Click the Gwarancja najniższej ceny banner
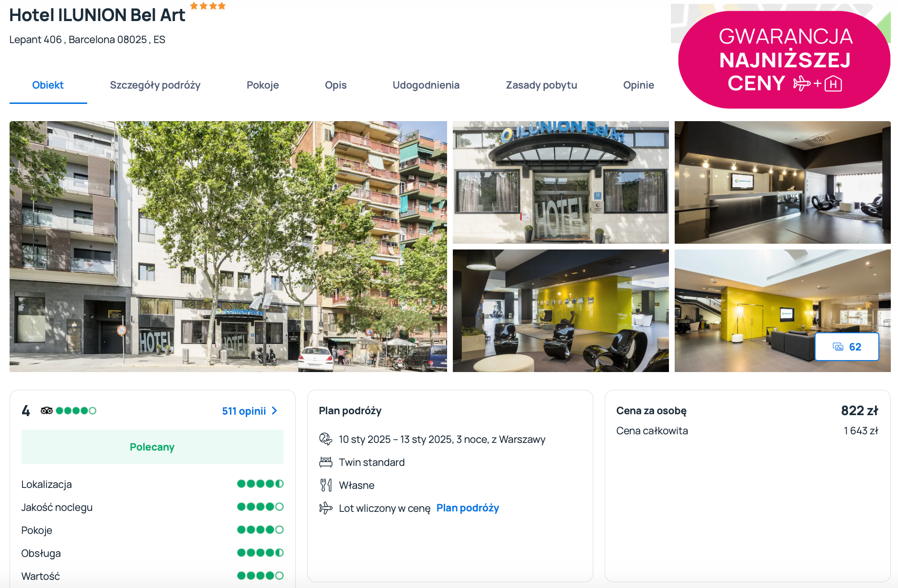The height and width of the screenshot is (588, 898). (784, 60)
